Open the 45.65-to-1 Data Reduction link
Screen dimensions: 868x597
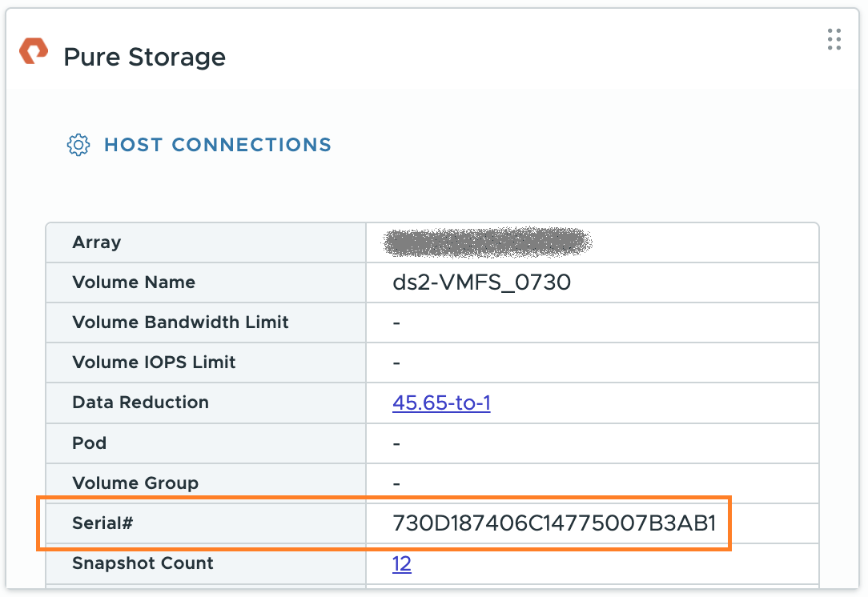(441, 403)
